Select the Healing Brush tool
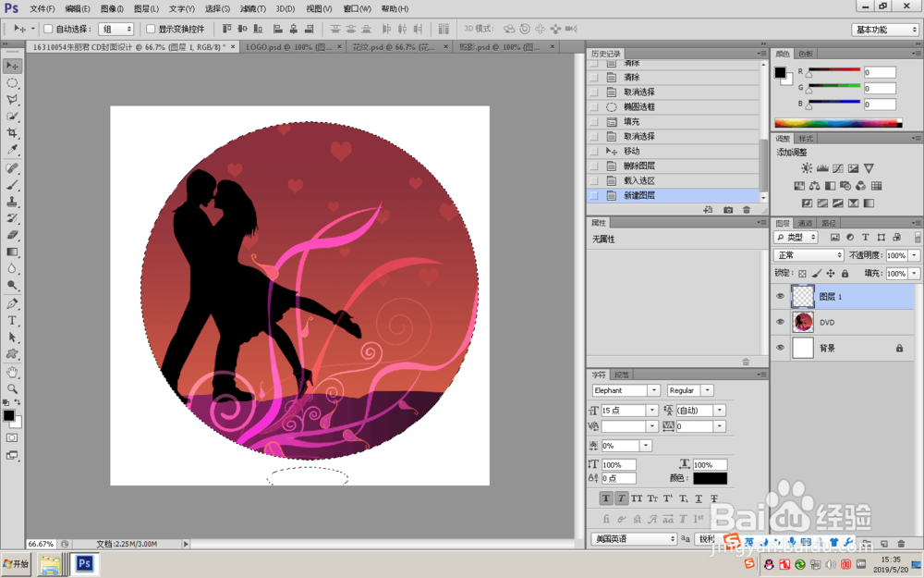The width and height of the screenshot is (924, 578). tap(12, 168)
